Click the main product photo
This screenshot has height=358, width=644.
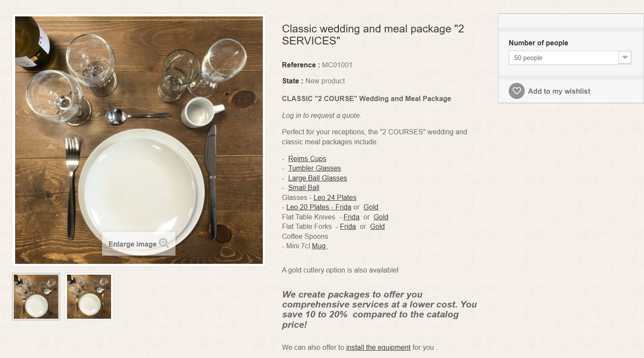(139, 130)
